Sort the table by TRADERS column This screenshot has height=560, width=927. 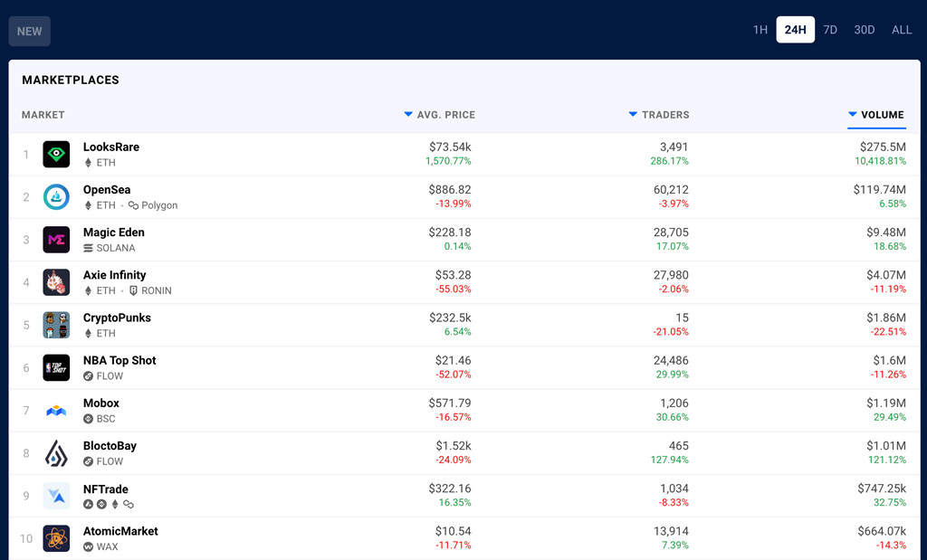(x=659, y=115)
